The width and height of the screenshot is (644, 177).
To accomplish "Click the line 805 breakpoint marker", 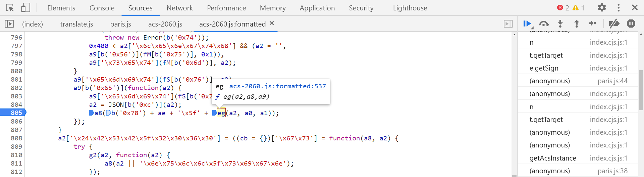I will pyautogui.click(x=13, y=113).
